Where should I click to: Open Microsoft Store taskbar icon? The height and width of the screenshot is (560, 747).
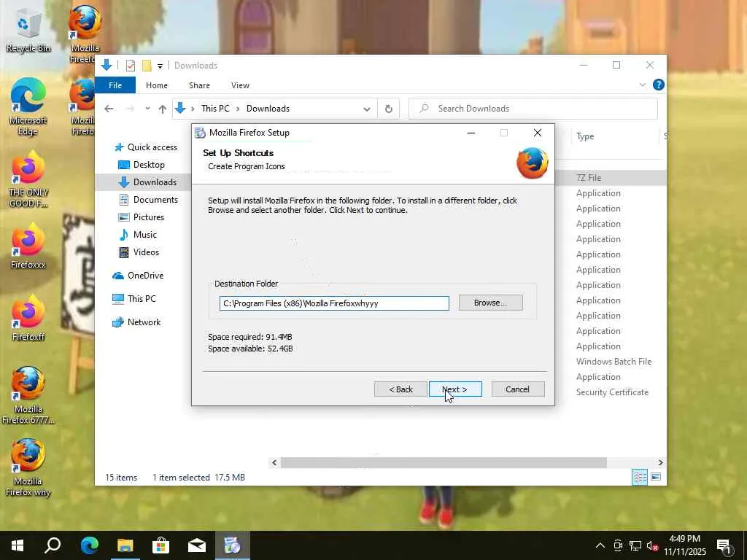pos(161,545)
